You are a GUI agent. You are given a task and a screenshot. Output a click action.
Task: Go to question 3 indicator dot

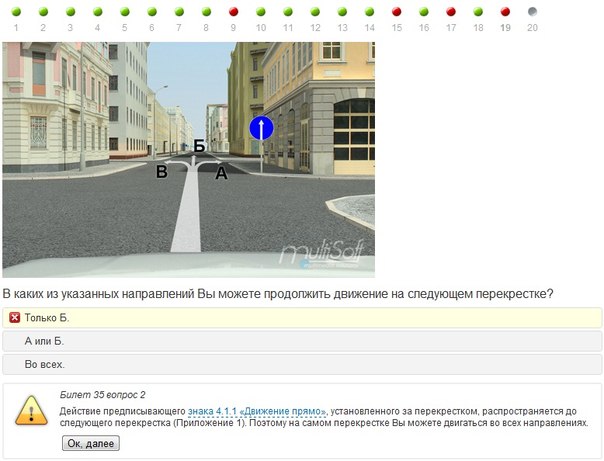(70, 12)
